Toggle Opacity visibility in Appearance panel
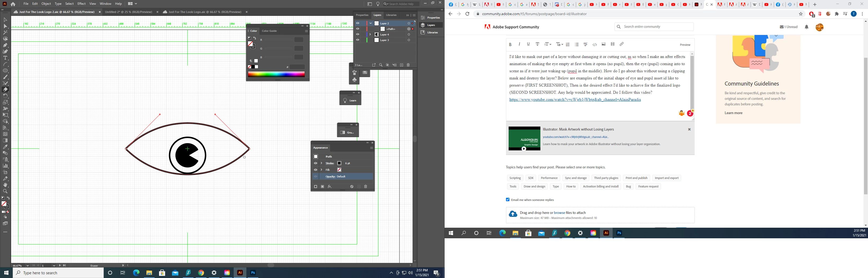 pos(315,177)
